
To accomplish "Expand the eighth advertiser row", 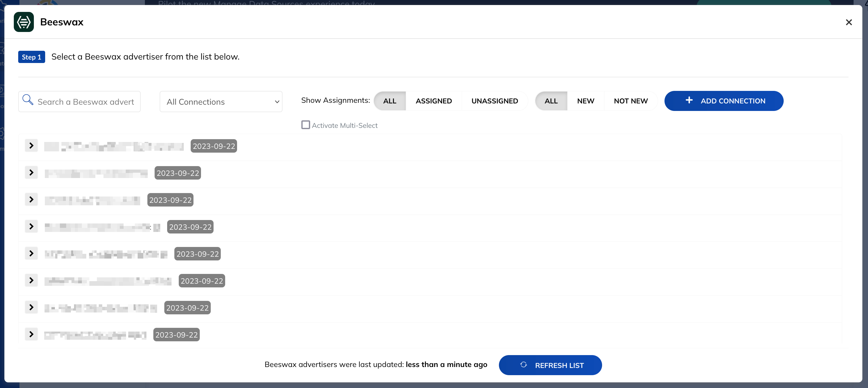I will 31,334.
